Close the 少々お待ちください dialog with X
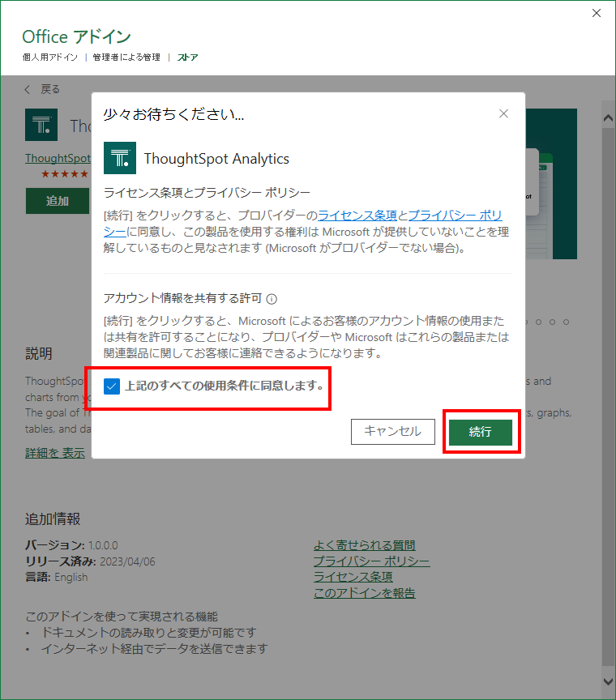The height and width of the screenshot is (700, 616). pyautogui.click(x=503, y=113)
